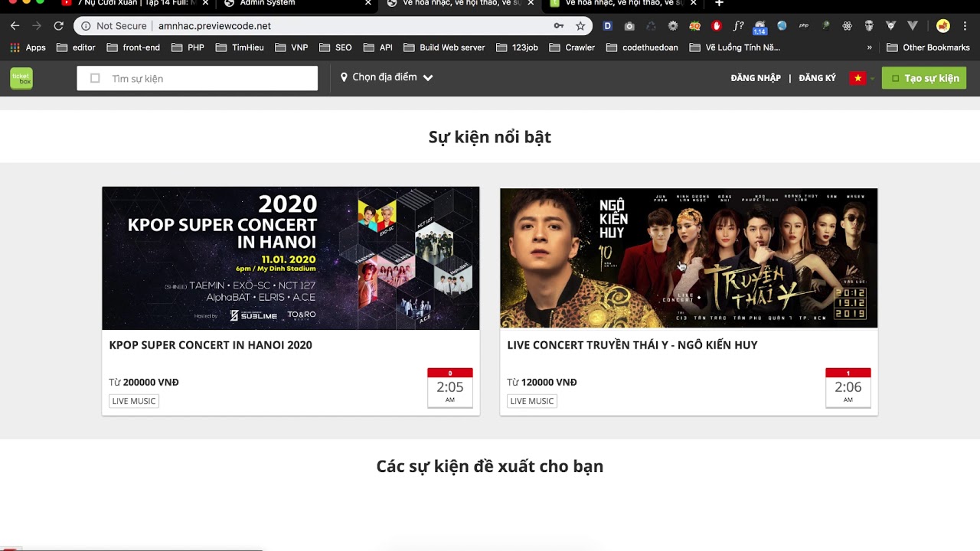This screenshot has height=551, width=980.
Task: Open the SQ extension icon
Action: tap(694, 26)
